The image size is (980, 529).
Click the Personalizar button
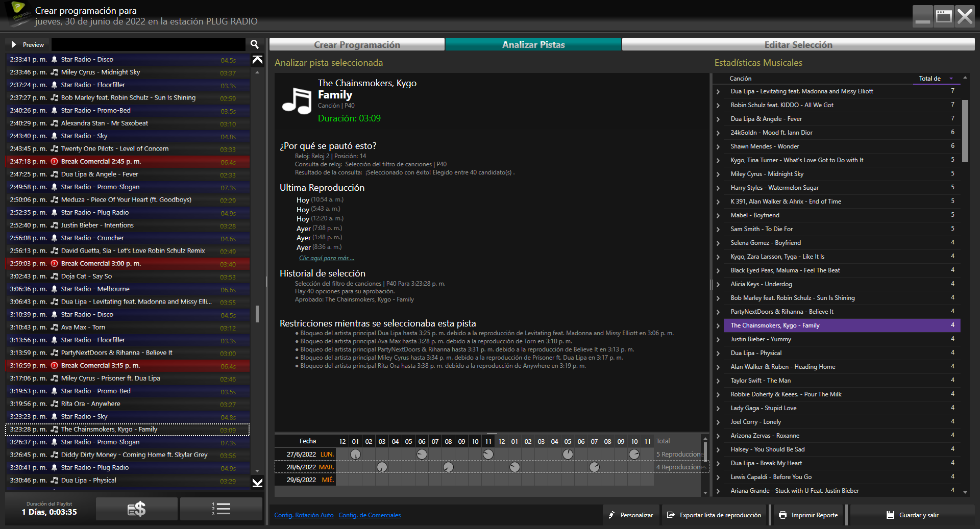point(631,515)
